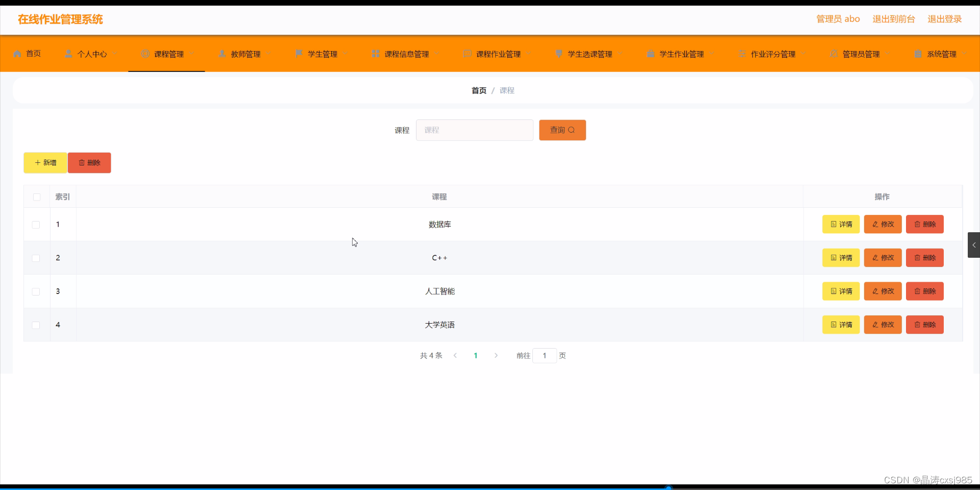
Task: Click the grid icon beside 课程信息管理
Action: [x=376, y=54]
